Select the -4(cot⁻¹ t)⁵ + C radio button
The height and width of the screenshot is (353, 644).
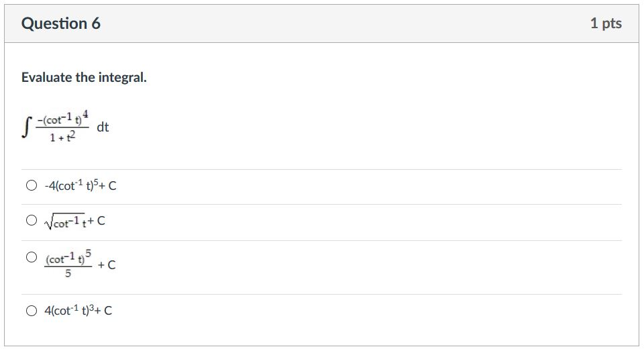click(32, 186)
